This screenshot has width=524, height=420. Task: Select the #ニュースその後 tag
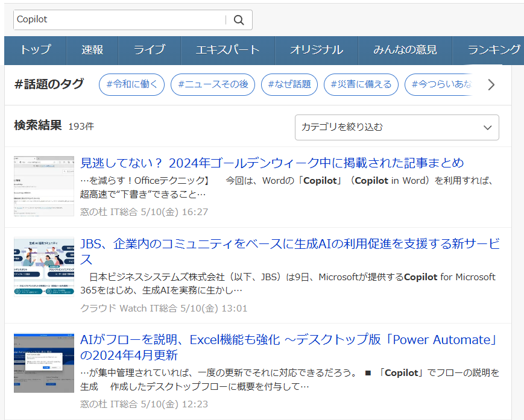point(213,84)
